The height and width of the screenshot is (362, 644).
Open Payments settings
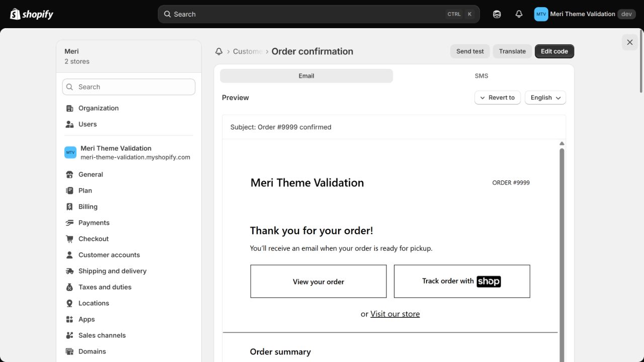tap(129, 223)
